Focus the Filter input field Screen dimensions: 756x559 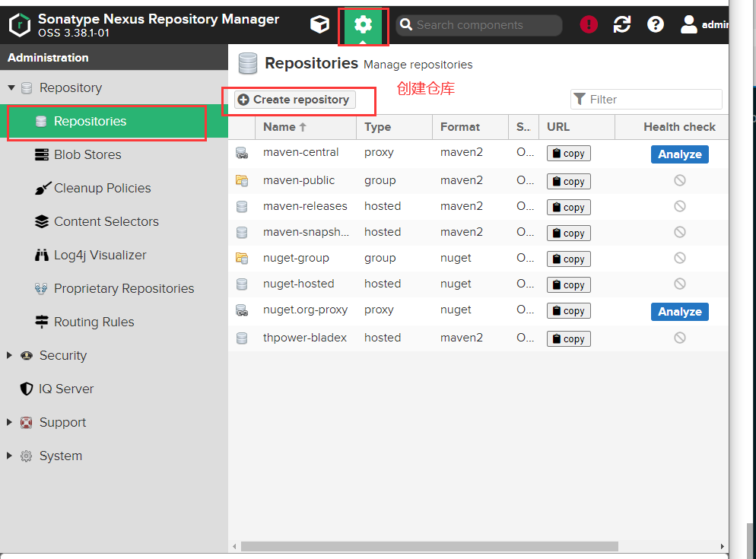(x=646, y=100)
